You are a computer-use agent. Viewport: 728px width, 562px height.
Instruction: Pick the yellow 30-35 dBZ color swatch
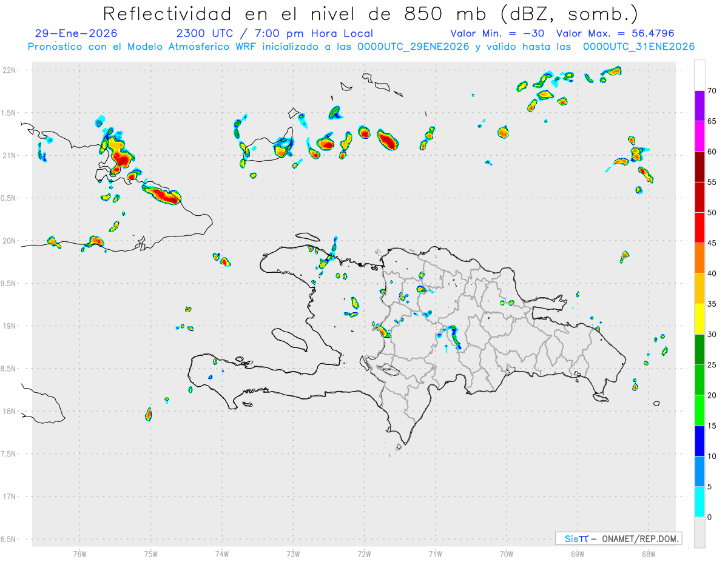(699, 319)
